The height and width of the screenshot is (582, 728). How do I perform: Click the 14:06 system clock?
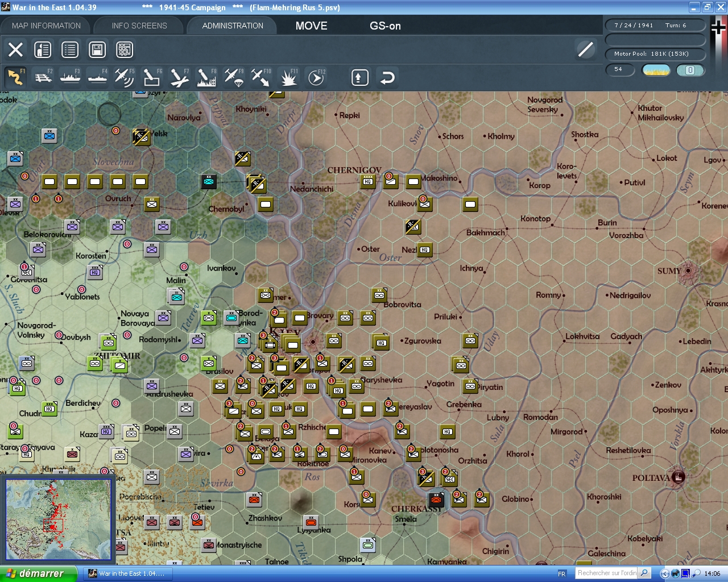coord(712,574)
